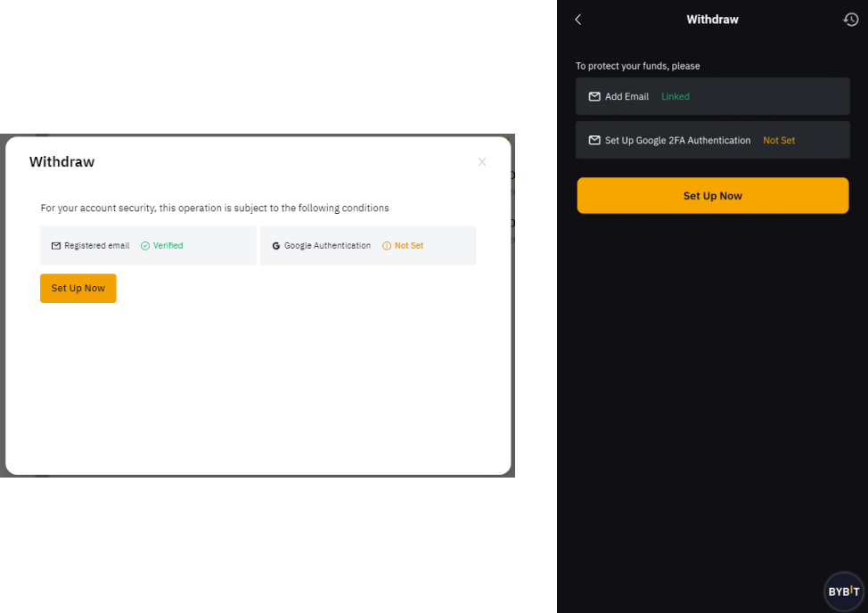The width and height of the screenshot is (868, 613).
Task: Click the Google G icon
Action: click(275, 246)
